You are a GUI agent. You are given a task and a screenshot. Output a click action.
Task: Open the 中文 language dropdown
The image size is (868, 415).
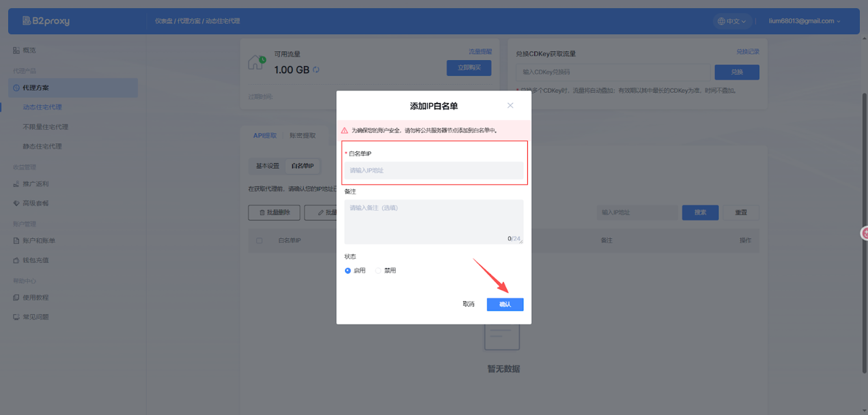(732, 21)
